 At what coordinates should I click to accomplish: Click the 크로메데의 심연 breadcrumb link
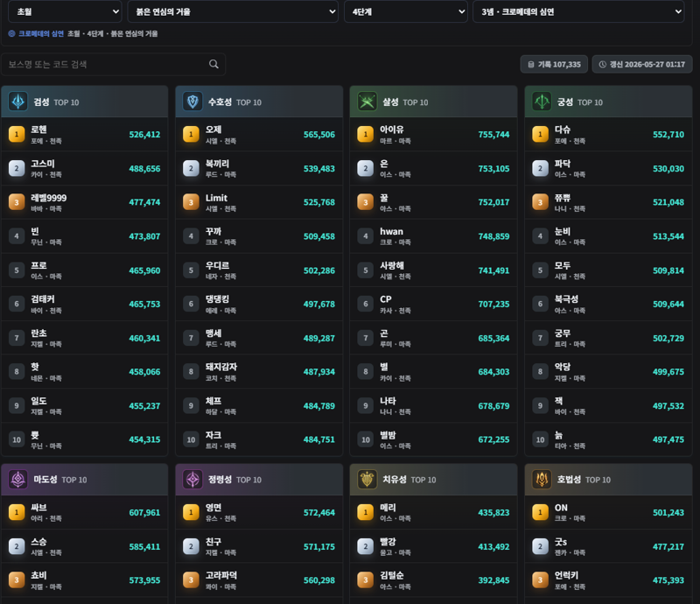41,33
